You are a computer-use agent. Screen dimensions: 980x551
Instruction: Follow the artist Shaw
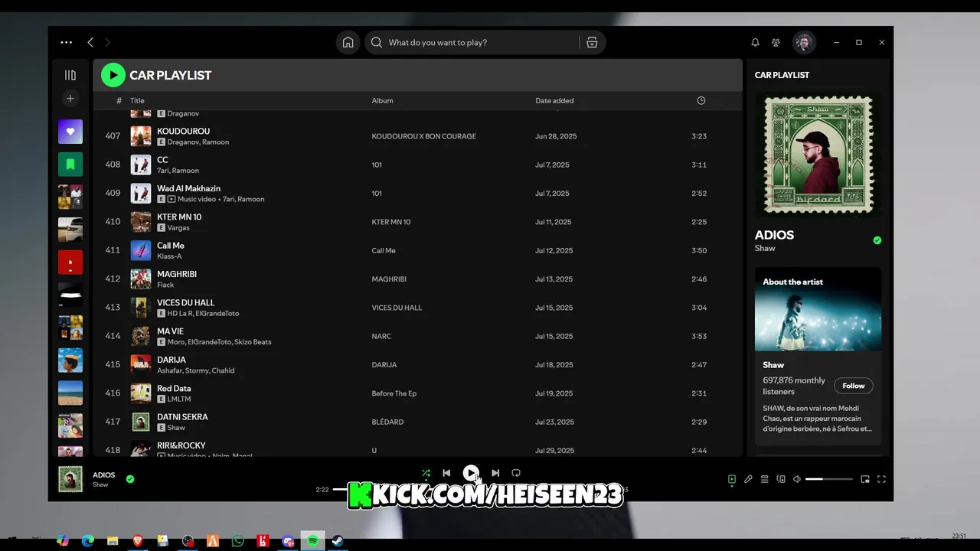click(854, 386)
